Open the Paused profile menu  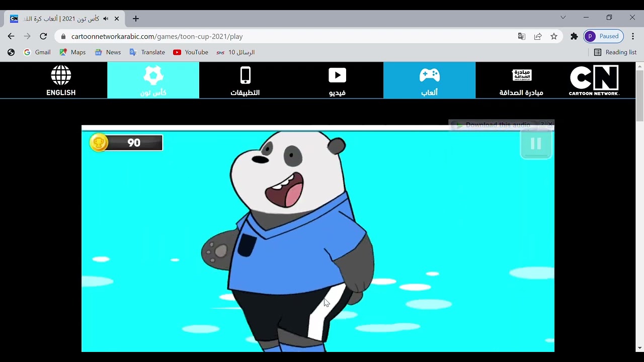(x=603, y=36)
